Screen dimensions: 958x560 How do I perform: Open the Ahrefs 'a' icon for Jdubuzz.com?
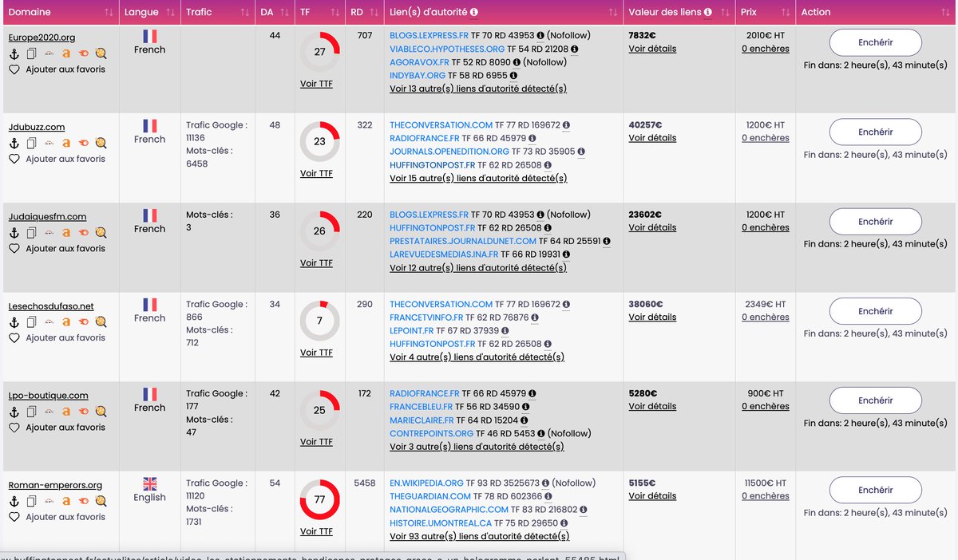point(66,143)
